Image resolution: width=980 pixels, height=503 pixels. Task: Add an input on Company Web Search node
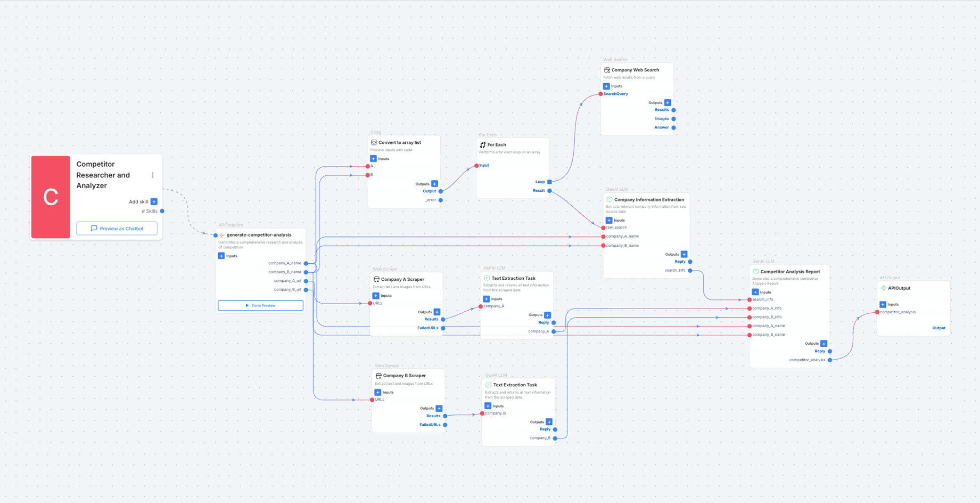pos(606,86)
